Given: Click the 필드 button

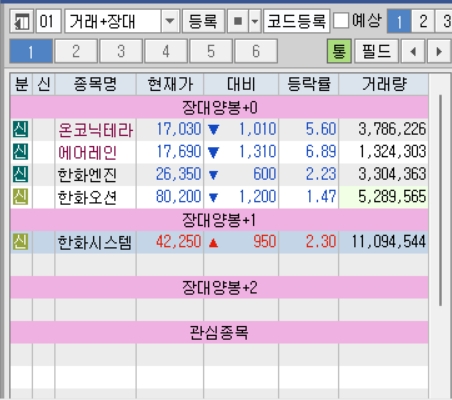Looking at the screenshot, I should tap(376, 51).
